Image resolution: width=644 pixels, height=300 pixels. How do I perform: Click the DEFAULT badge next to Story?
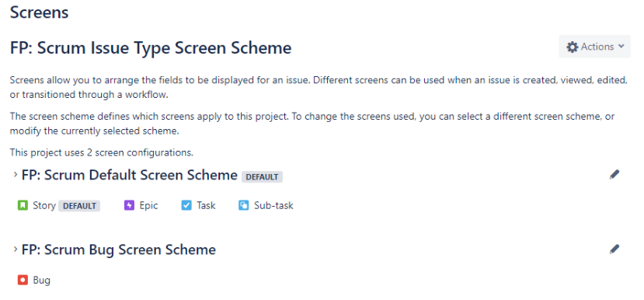click(x=79, y=206)
